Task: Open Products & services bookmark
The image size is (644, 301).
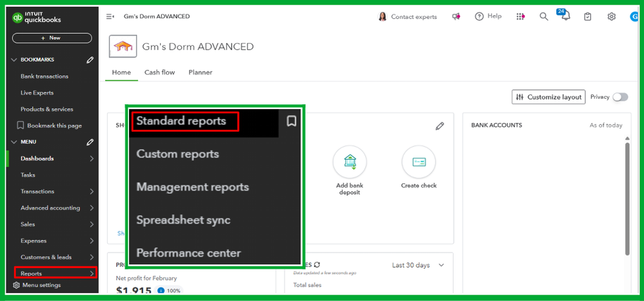Action: point(47,109)
